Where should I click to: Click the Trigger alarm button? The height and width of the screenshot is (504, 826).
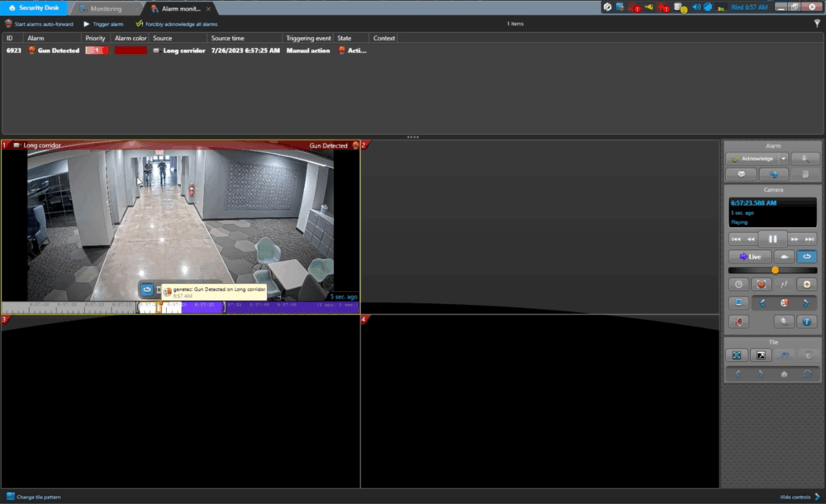point(106,24)
